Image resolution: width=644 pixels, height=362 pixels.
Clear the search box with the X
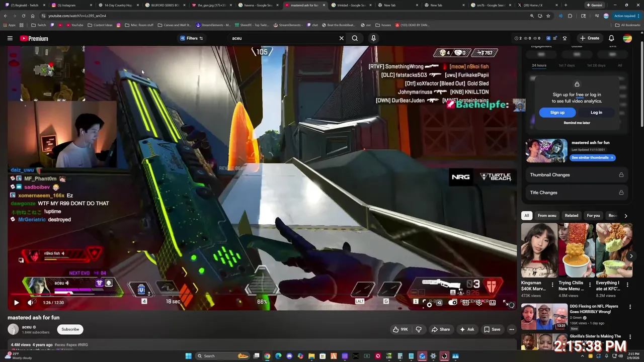point(341,38)
